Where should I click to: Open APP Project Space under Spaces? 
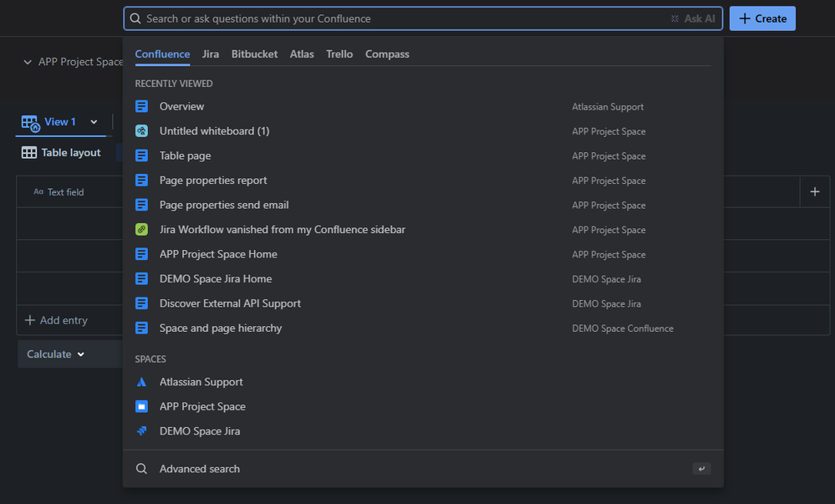(423, 406)
